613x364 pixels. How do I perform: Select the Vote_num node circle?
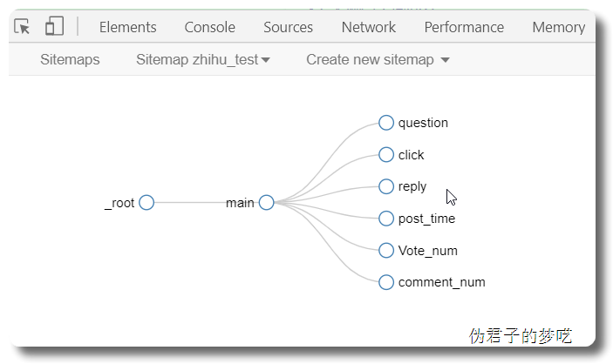tap(386, 251)
